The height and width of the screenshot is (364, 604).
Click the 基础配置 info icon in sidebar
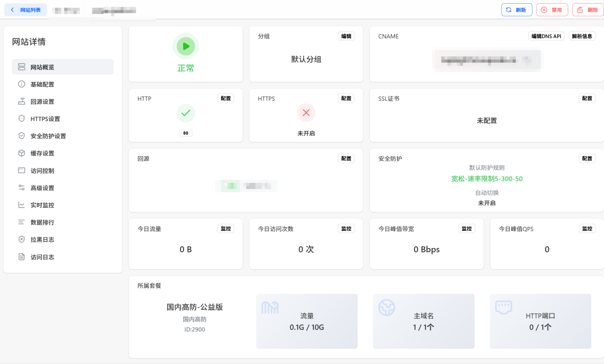pyautogui.click(x=21, y=84)
